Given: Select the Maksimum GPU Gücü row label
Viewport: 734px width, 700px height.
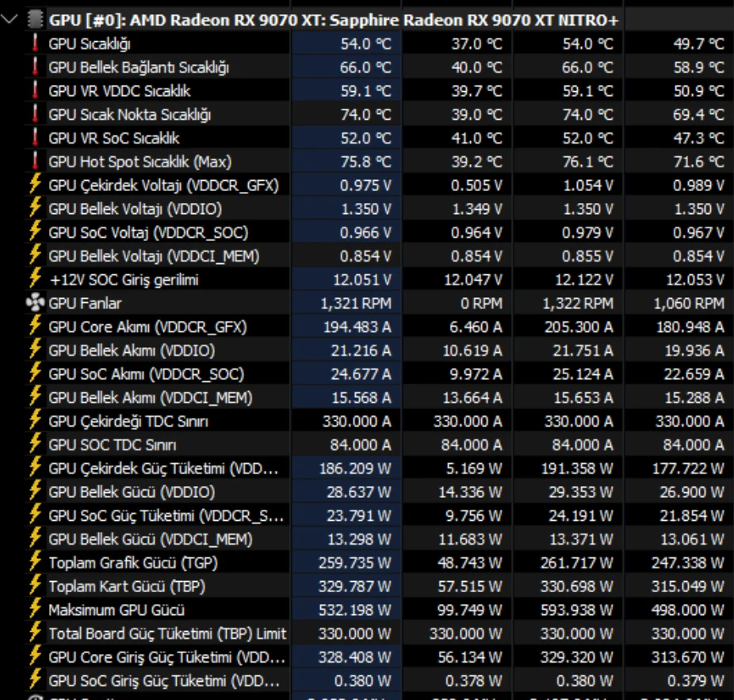Looking at the screenshot, I should pyautogui.click(x=117, y=610).
